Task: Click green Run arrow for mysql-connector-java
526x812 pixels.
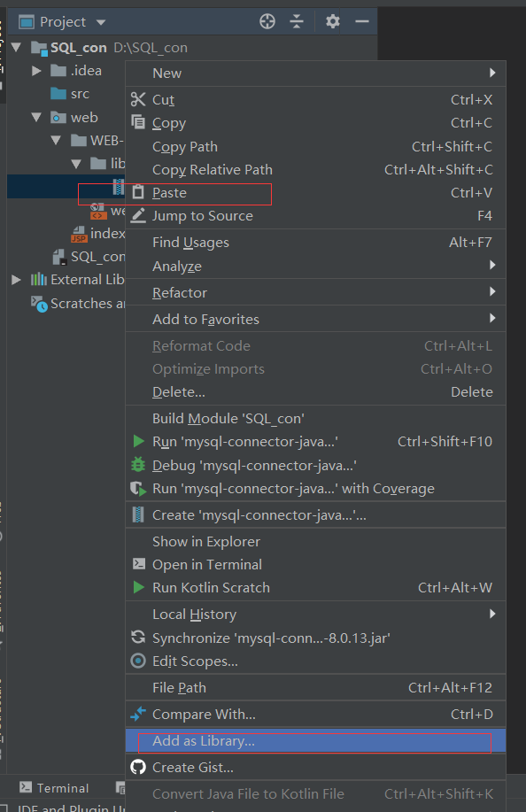Action: 138,441
